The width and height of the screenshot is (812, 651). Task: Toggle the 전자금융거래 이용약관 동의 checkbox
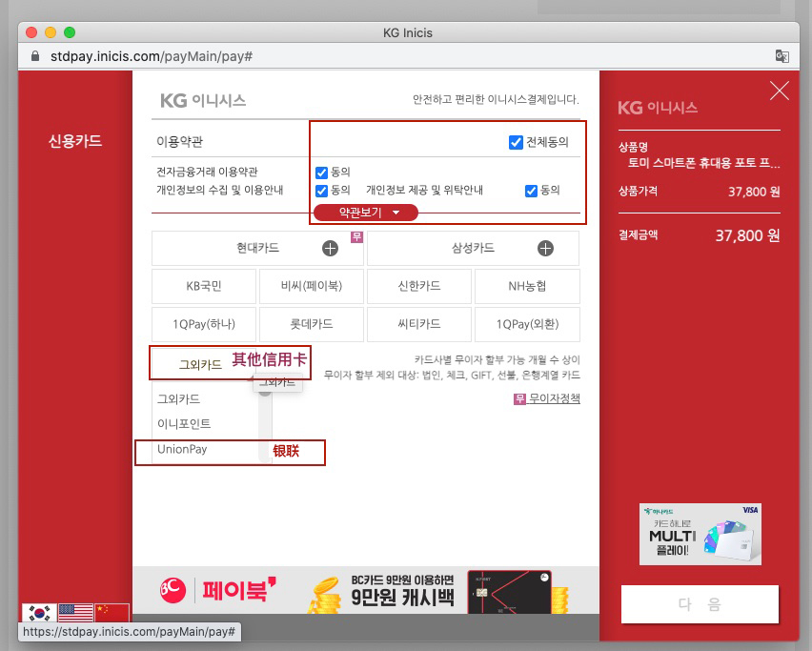(321, 173)
